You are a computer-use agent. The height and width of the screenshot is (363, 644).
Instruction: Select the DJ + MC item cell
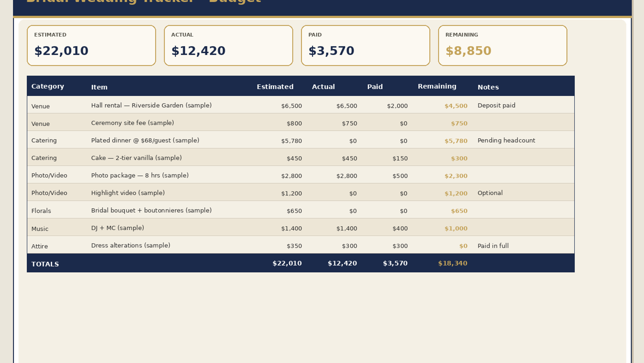click(x=118, y=228)
